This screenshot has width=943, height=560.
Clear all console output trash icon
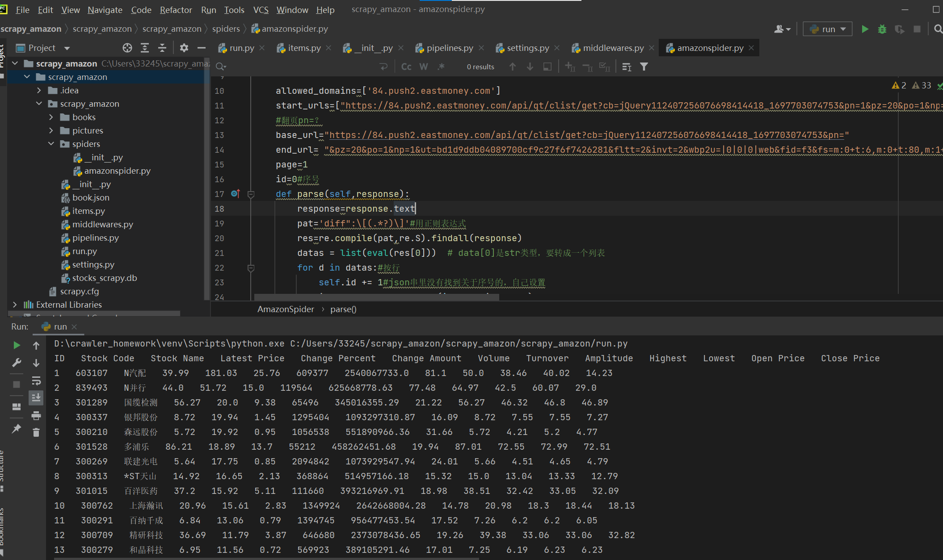pos(36,432)
